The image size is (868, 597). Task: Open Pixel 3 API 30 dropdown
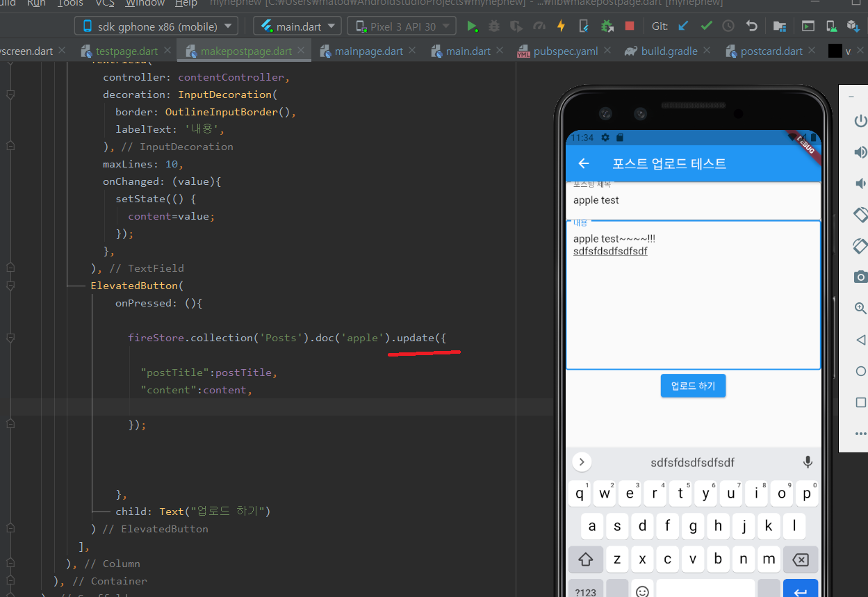(402, 26)
